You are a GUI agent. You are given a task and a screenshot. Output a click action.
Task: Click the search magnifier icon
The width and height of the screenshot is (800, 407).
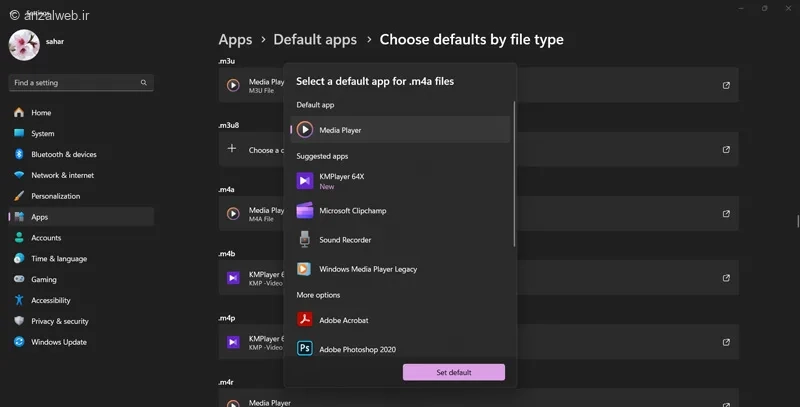pyautogui.click(x=144, y=83)
